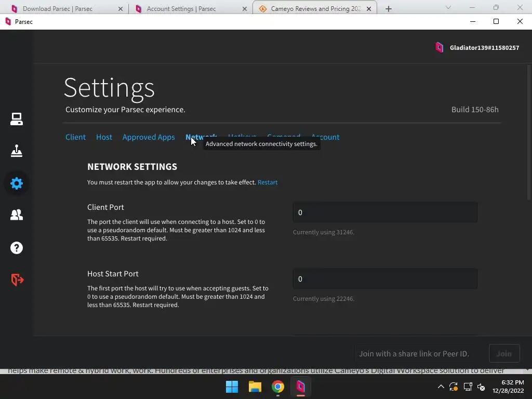Click the Restart link
Screen dimensions: 532x399
(x=268, y=182)
